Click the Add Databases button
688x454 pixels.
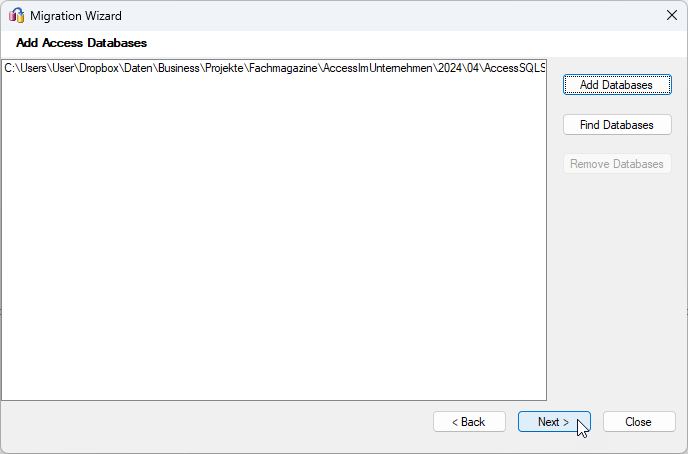point(616,85)
